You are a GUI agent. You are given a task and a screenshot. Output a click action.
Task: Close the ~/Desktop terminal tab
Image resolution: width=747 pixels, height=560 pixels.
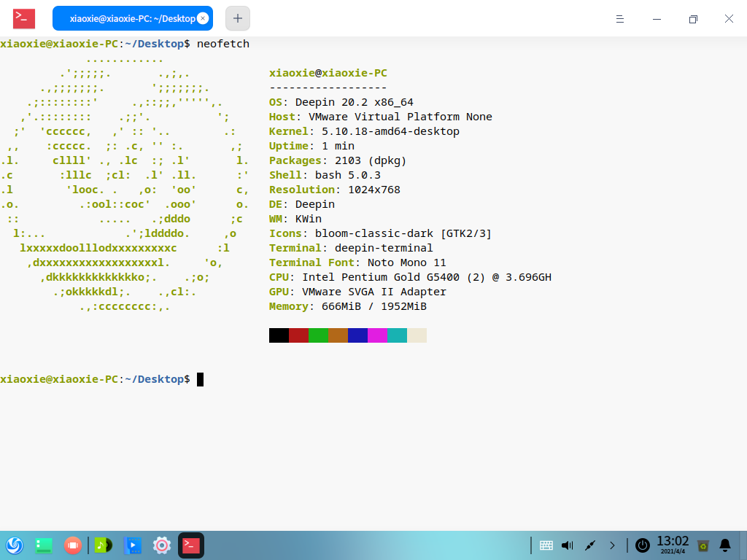tap(203, 19)
